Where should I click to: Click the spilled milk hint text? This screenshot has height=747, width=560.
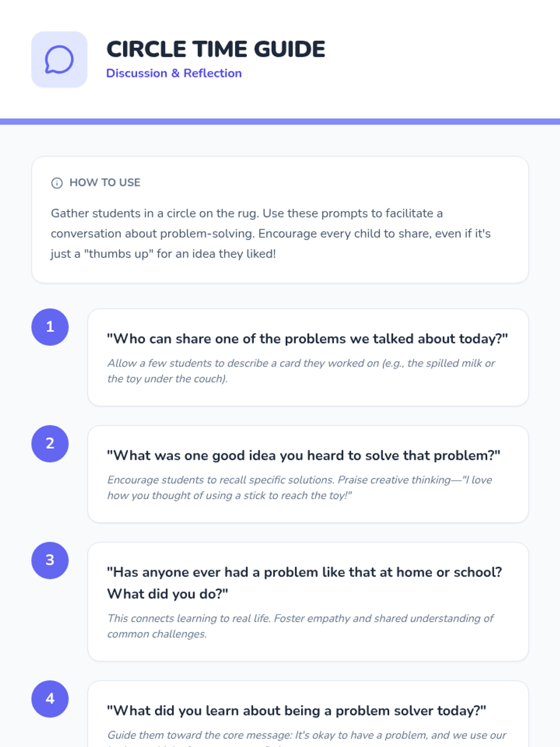301,371
